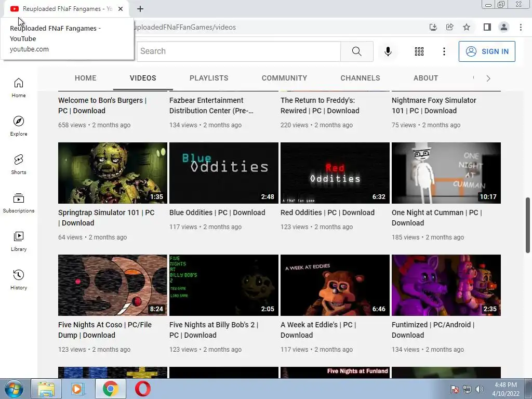532x399 pixels.
Task: Open Action Center flag tray icon
Action: pos(455,389)
